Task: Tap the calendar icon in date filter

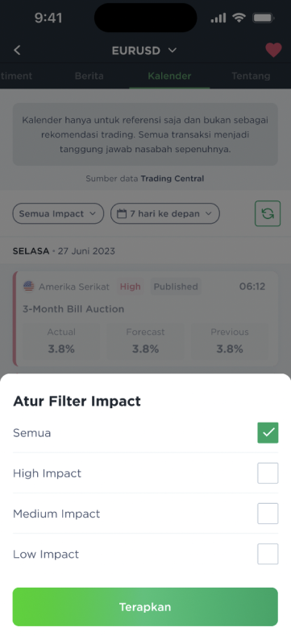Action: [x=121, y=213]
